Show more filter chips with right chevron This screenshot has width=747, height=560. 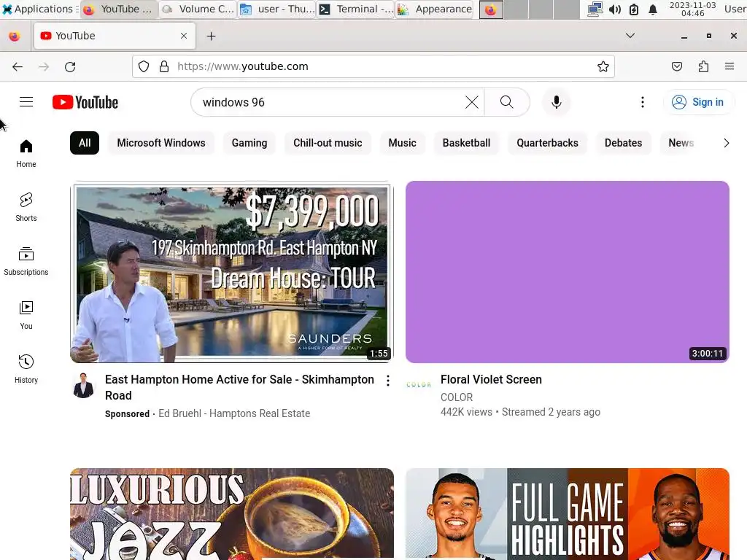pyautogui.click(x=726, y=143)
